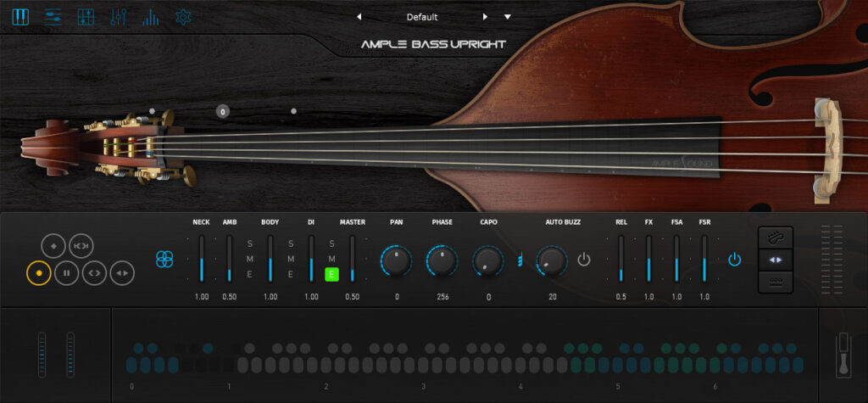Open the preset dropdown menu arrow
The width and height of the screenshot is (868, 403).
click(x=507, y=17)
